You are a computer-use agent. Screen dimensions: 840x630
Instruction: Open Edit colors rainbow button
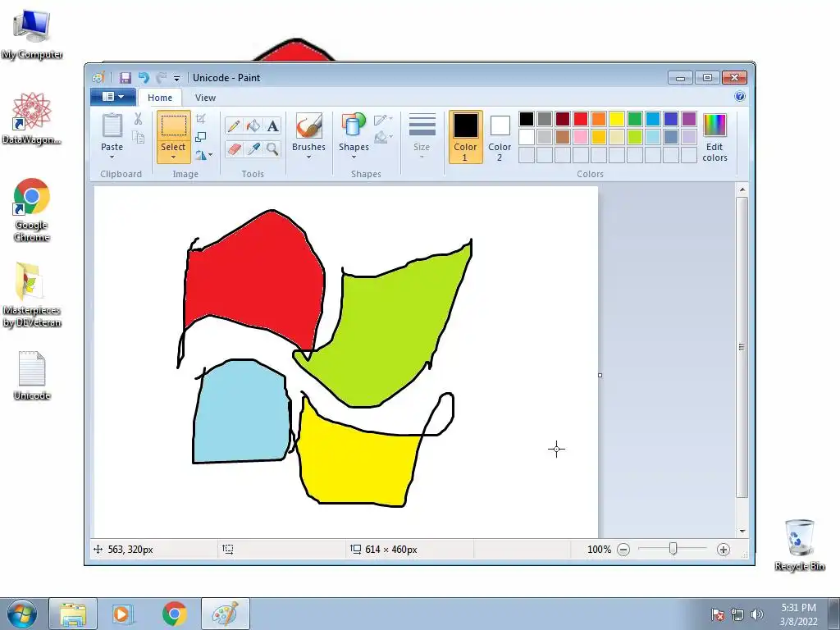[x=714, y=137]
